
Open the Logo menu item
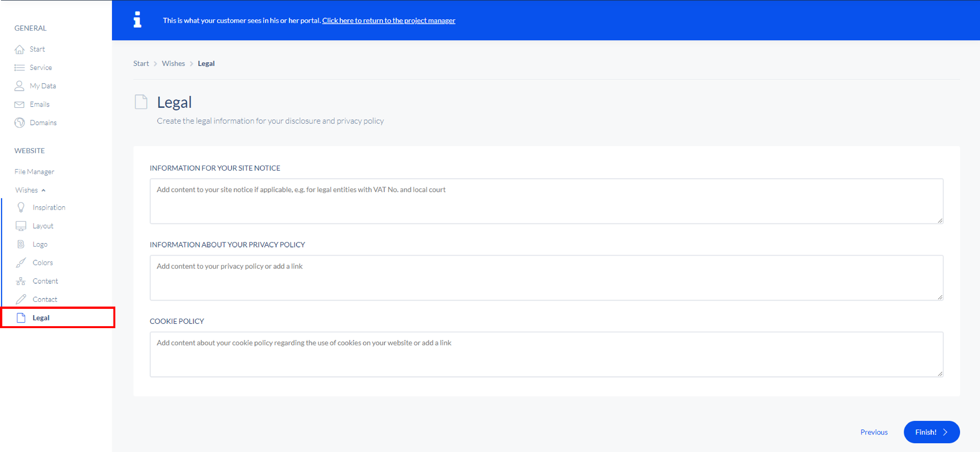[x=40, y=244]
